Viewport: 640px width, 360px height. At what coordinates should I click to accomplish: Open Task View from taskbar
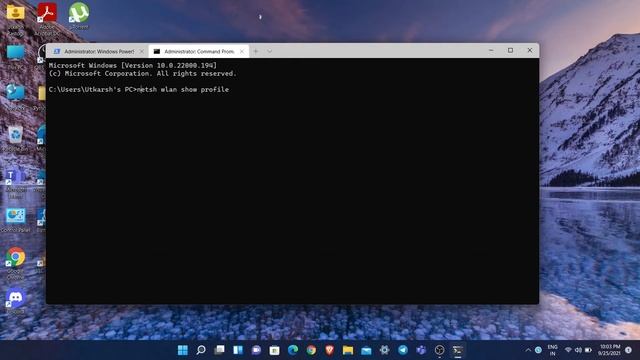[220, 350]
